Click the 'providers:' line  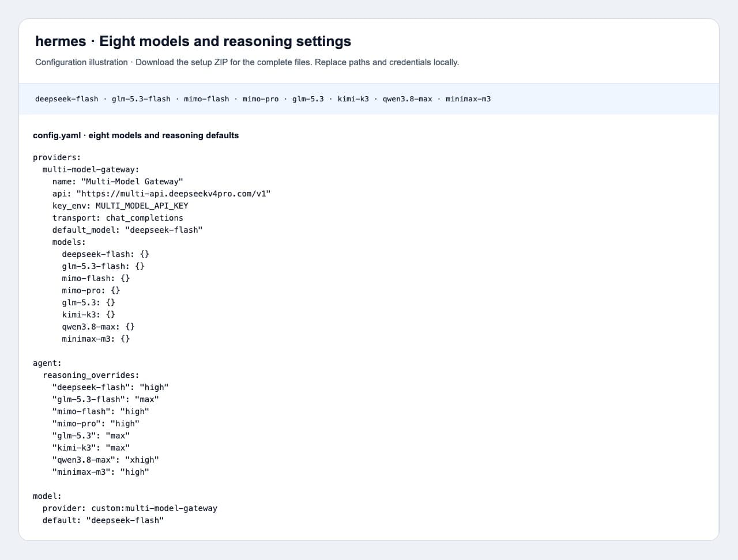[x=57, y=157]
